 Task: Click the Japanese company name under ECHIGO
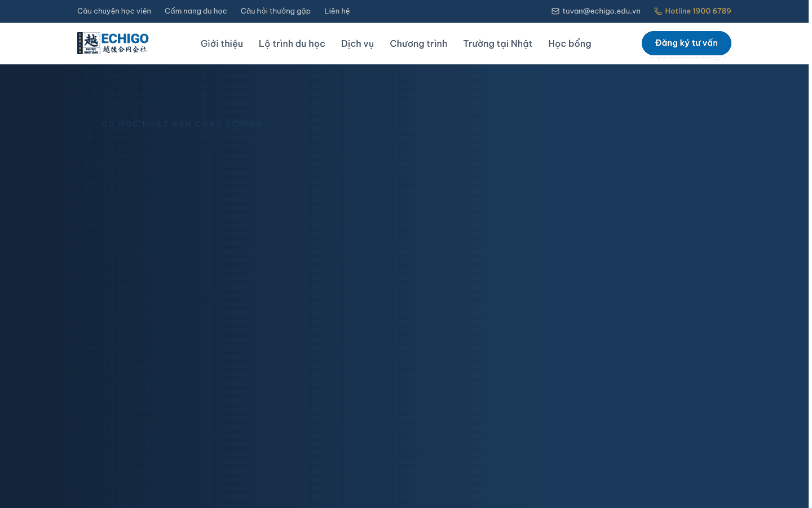tap(125, 50)
